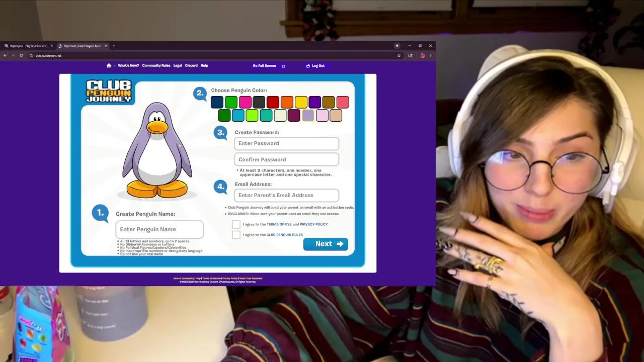Open the CLUB PENGUIN RULES link
Image resolution: width=644 pixels, height=362 pixels.
tap(285, 235)
